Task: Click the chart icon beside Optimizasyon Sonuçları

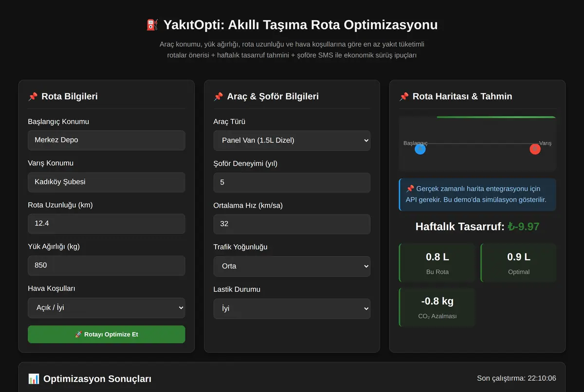Action: point(34,379)
